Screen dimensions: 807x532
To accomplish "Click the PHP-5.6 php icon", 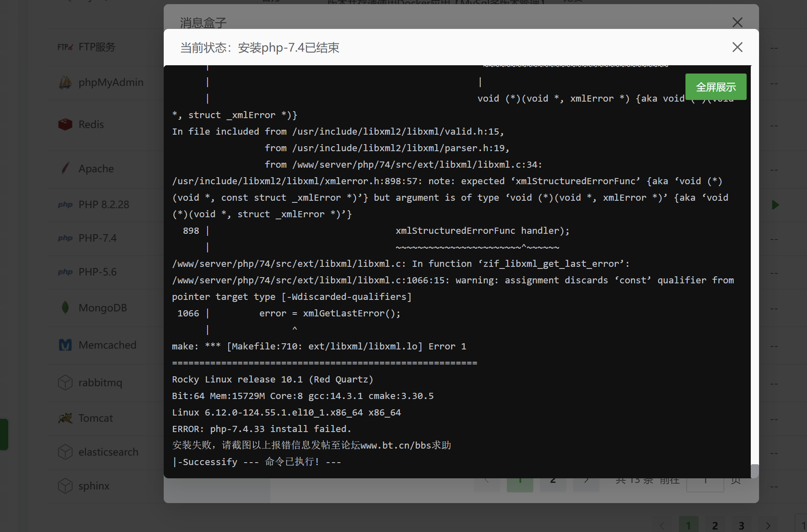I will tap(65, 272).
